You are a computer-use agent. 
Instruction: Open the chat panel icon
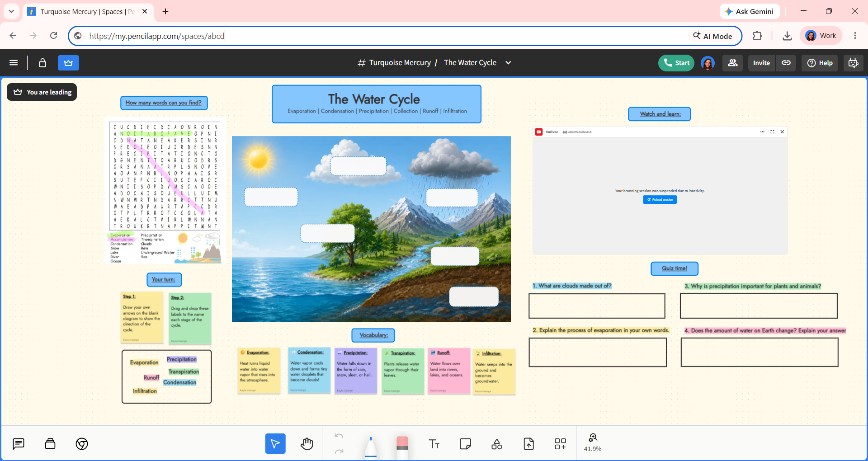(19, 444)
